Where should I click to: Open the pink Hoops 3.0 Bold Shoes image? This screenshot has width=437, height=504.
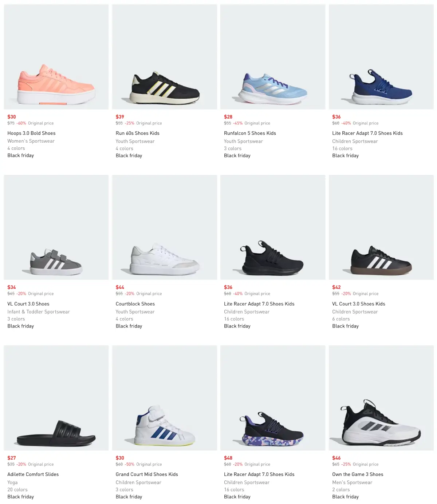56,57
